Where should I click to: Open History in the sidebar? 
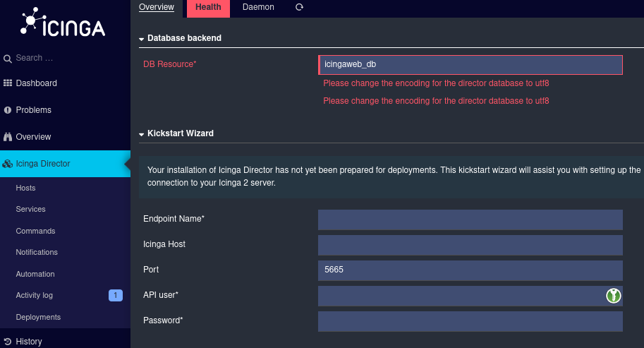pos(66,342)
